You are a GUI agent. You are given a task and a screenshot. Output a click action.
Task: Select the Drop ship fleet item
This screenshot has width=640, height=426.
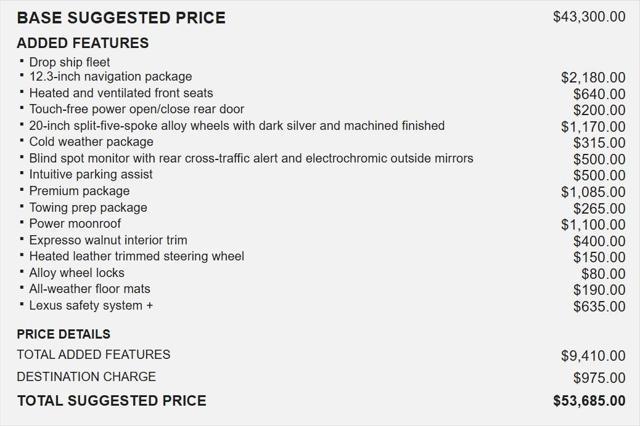pyautogui.click(x=69, y=62)
